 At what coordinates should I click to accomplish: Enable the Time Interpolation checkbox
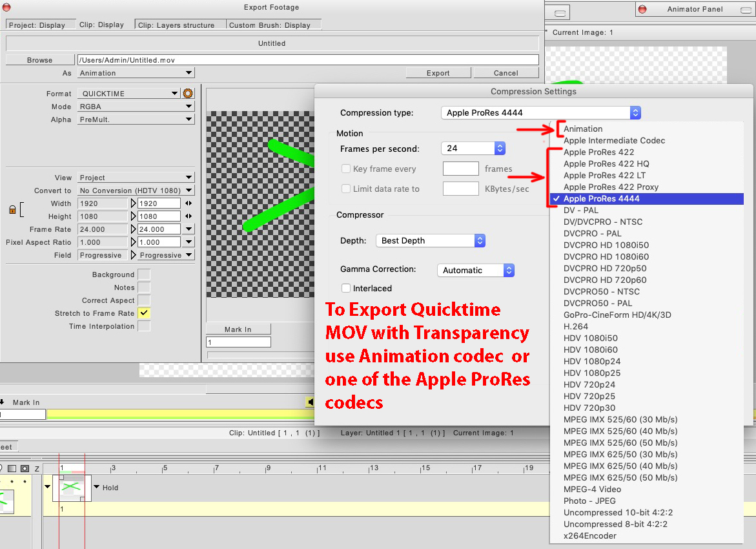point(144,326)
